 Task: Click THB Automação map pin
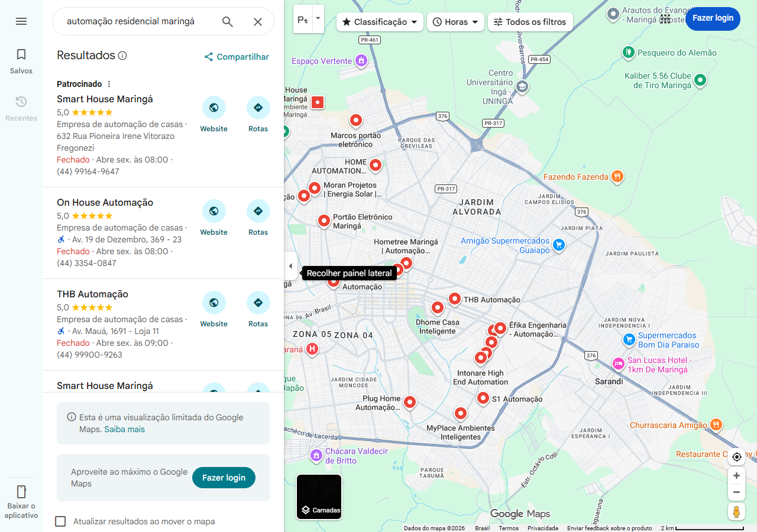coord(454,299)
